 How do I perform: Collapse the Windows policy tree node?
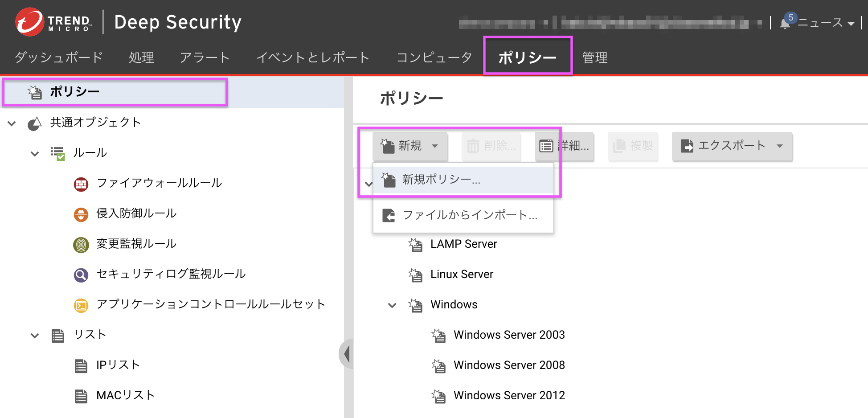click(392, 305)
